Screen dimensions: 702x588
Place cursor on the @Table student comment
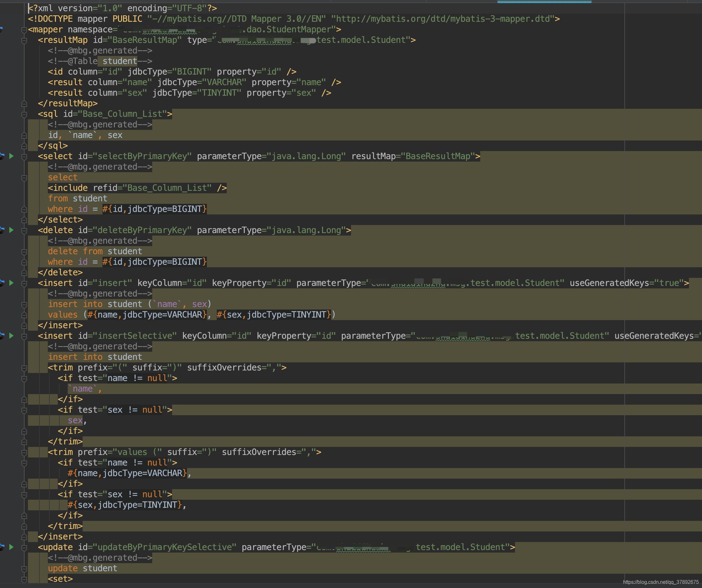(x=100, y=61)
